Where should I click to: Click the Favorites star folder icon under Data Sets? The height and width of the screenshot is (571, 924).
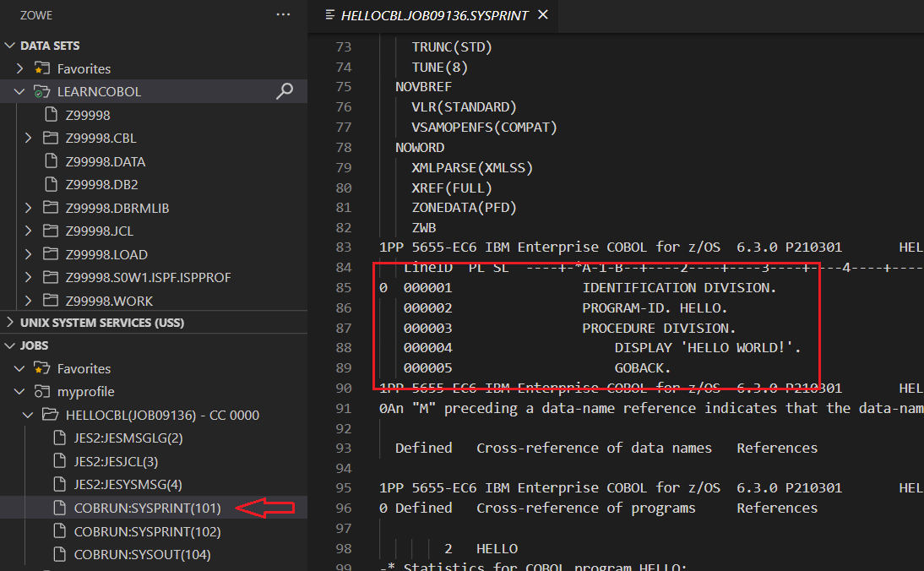tap(42, 68)
